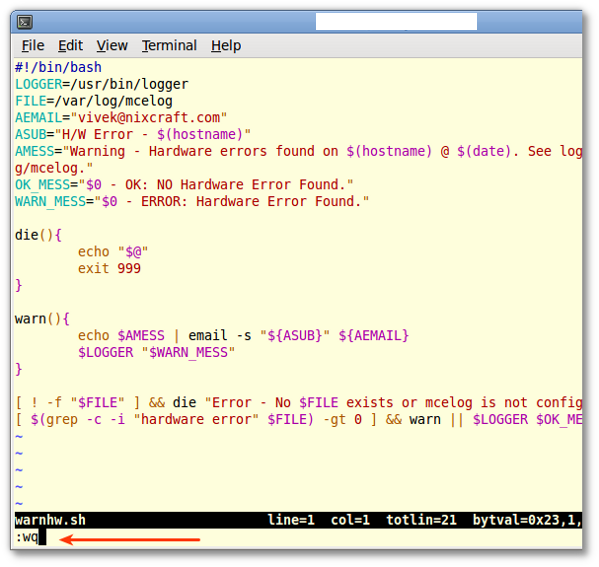Image resolution: width=599 pixels, height=567 pixels.
Task: Open the Terminal menu
Action: [x=169, y=46]
